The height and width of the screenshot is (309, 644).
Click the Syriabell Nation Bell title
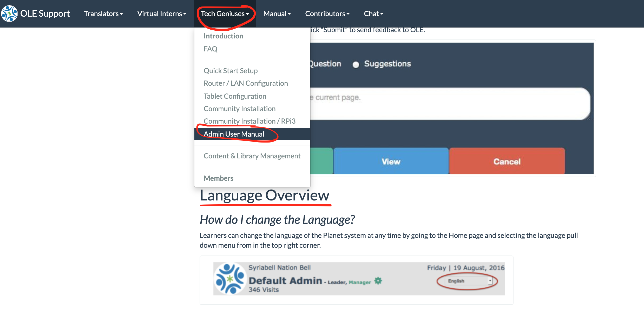pos(280,267)
